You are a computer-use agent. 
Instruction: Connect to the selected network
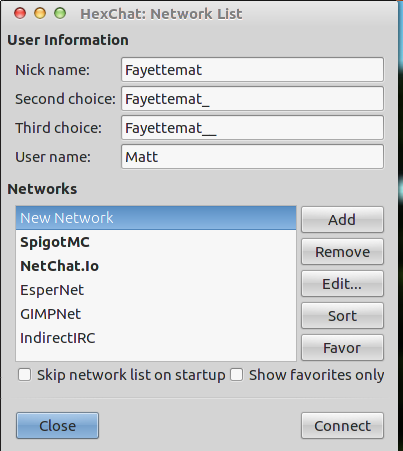click(x=342, y=426)
